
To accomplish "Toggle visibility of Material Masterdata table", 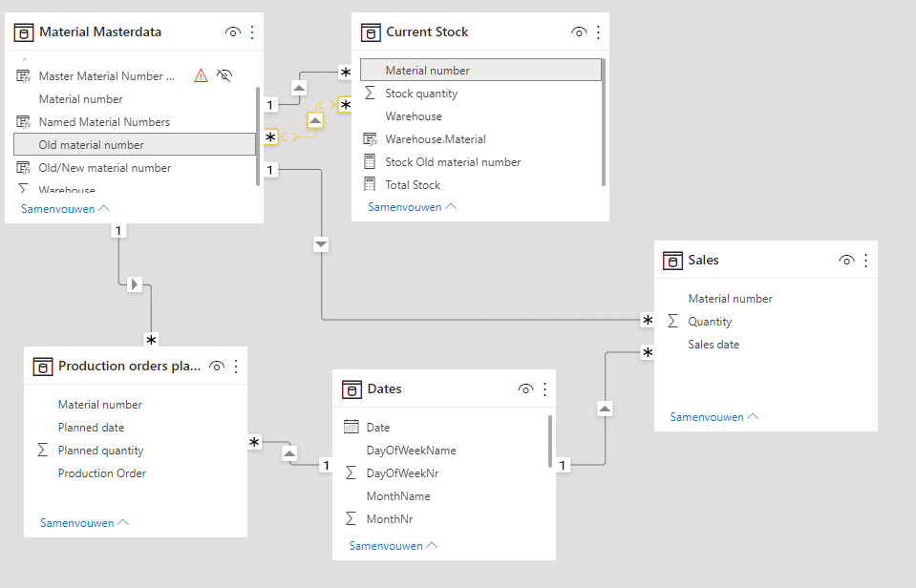I will click(232, 32).
